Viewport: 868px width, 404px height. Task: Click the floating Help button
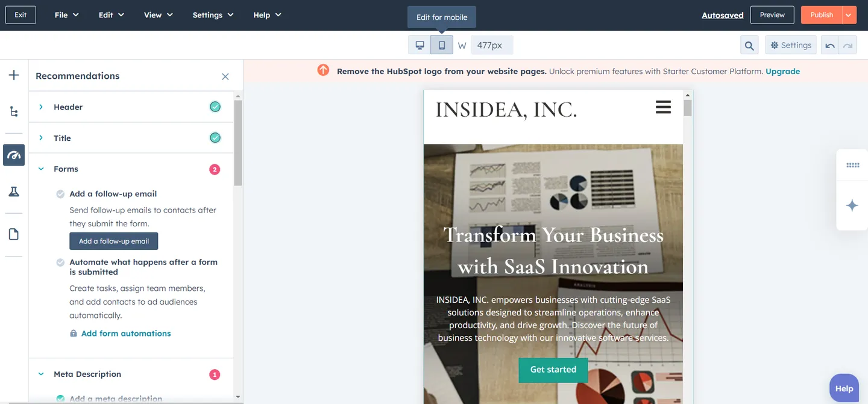pos(844,388)
